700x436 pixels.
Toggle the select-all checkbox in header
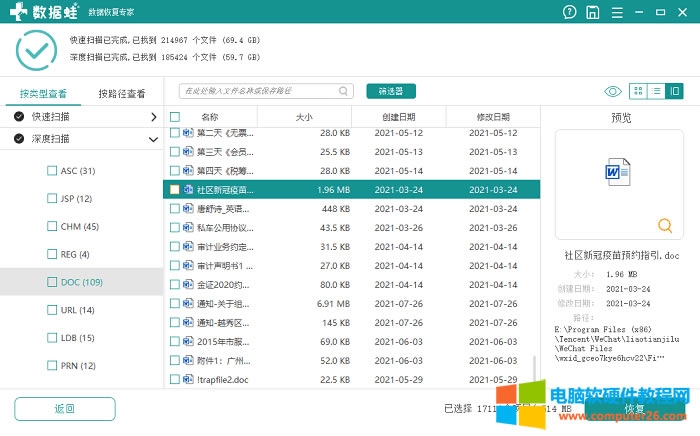(x=175, y=117)
